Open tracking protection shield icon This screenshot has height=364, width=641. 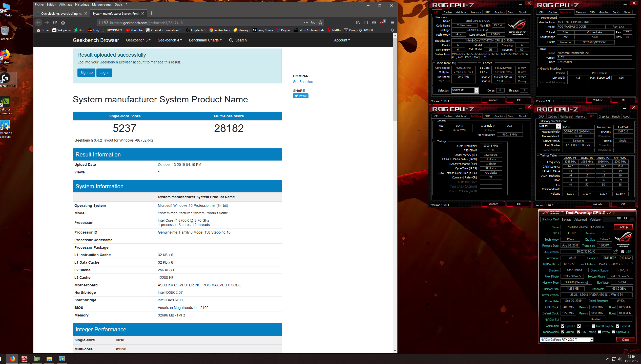pos(106,22)
